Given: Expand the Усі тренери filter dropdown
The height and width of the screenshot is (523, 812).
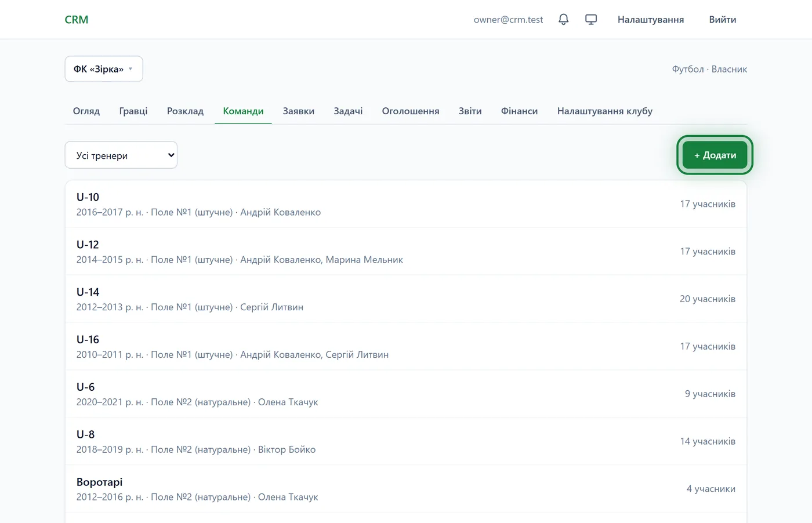Looking at the screenshot, I should (121, 155).
